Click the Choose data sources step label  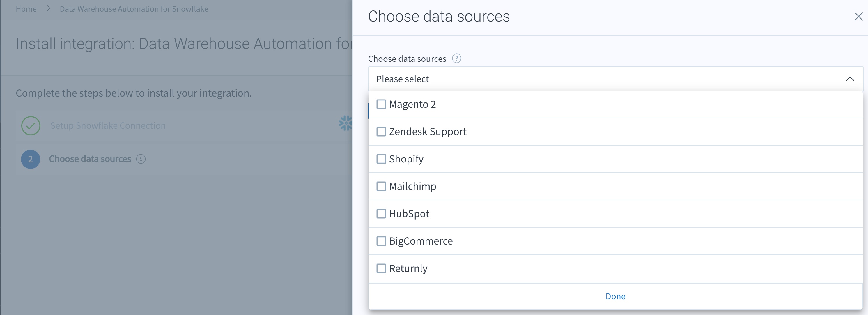[x=90, y=159]
